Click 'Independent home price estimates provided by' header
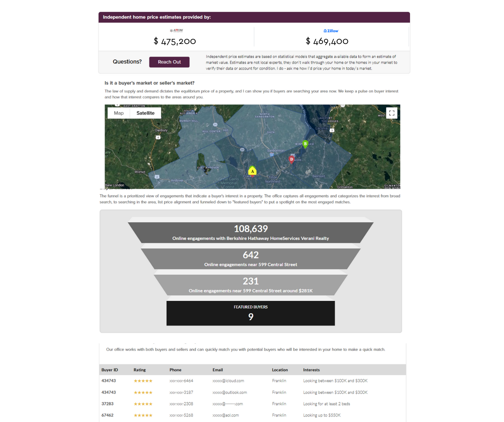Image resolution: width=504 pixels, height=422 pixels. click(157, 17)
